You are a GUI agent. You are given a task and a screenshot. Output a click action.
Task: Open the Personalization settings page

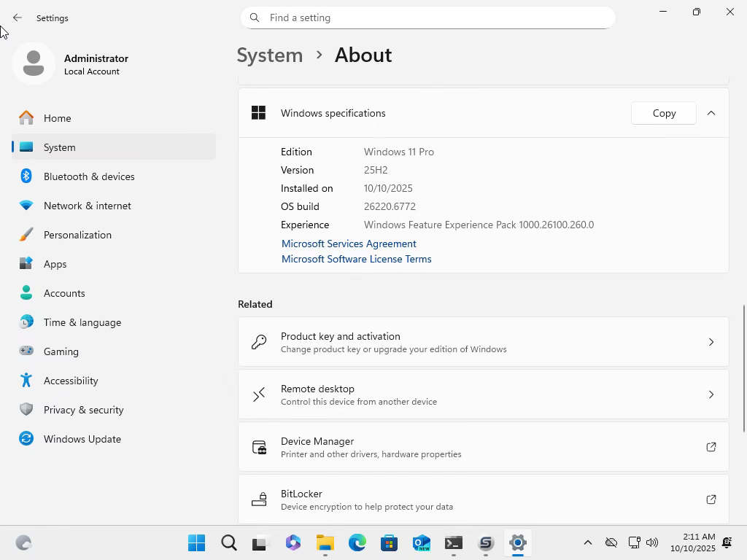tap(77, 235)
